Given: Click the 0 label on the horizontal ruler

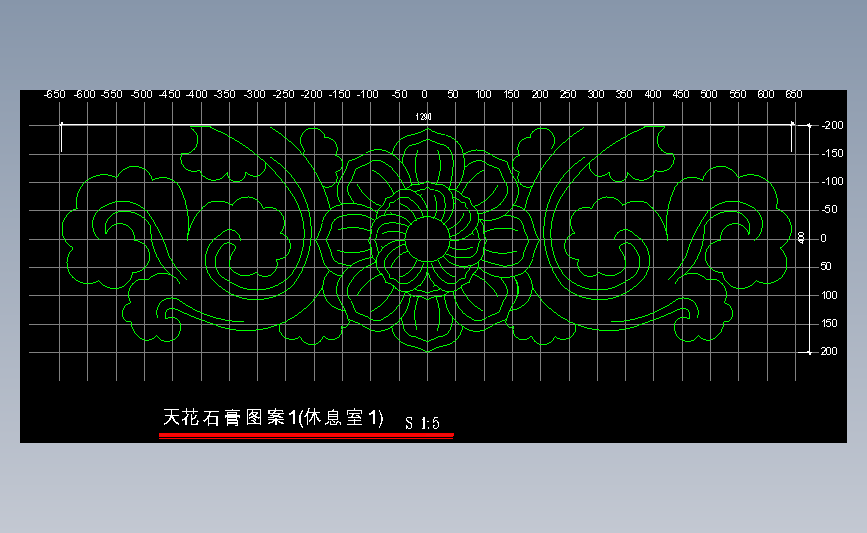Looking at the screenshot, I should tap(425, 95).
